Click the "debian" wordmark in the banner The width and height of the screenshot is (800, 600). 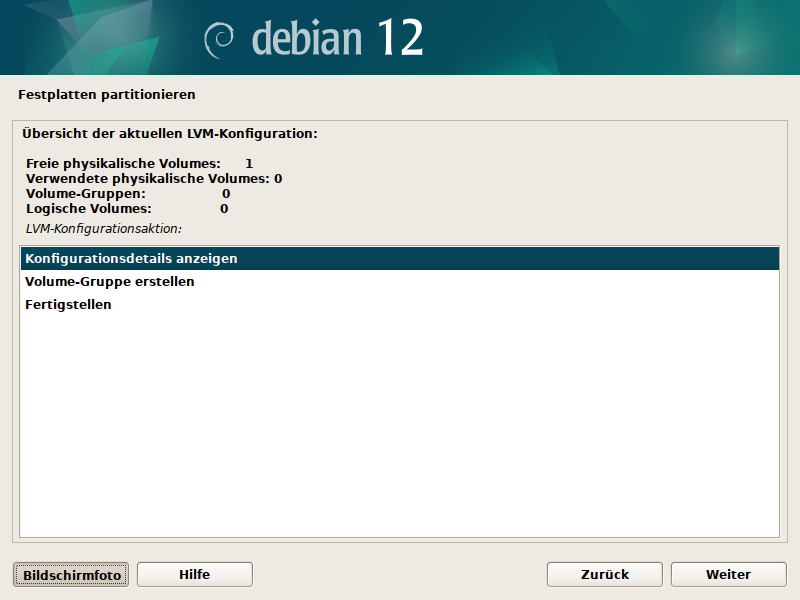[x=305, y=38]
